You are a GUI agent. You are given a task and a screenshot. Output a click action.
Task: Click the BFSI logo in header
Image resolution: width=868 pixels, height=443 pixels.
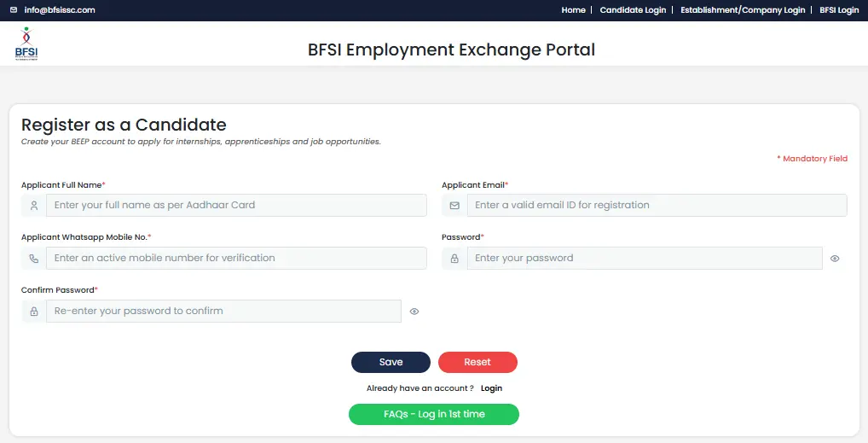[26, 44]
